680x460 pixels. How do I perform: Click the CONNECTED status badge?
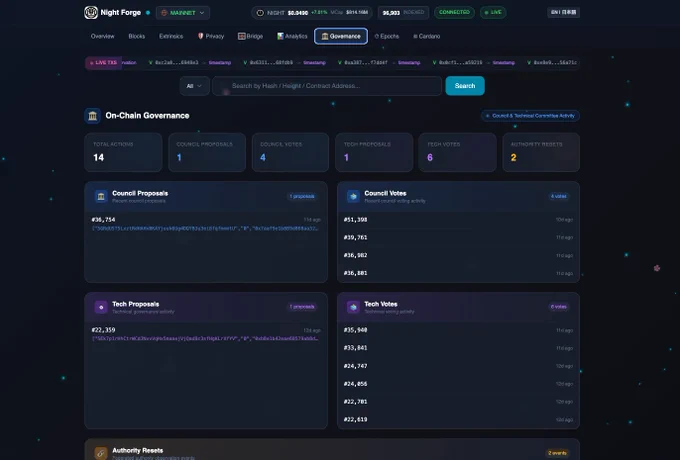point(454,13)
